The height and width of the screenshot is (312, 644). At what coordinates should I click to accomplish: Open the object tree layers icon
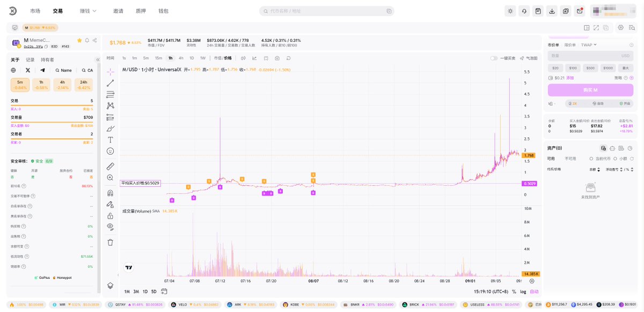[x=111, y=285]
